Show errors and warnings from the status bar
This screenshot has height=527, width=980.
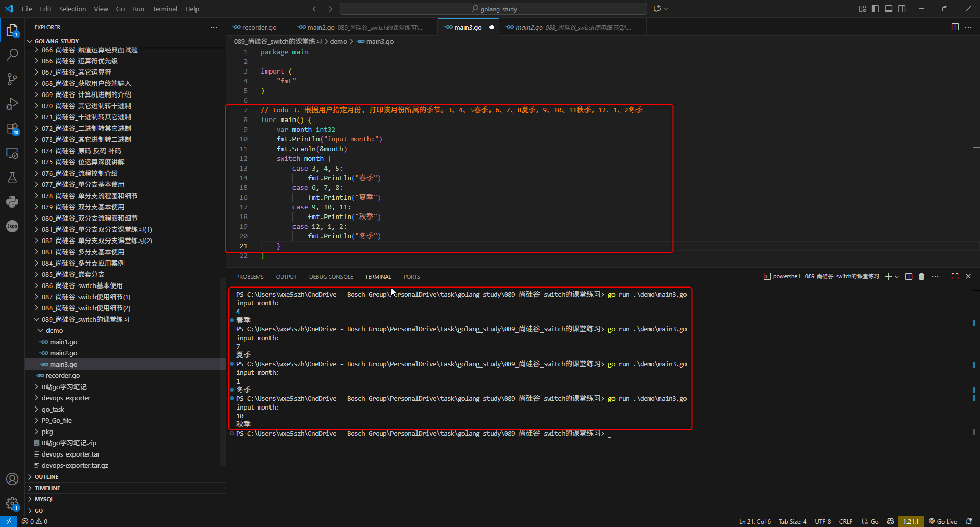pos(35,521)
